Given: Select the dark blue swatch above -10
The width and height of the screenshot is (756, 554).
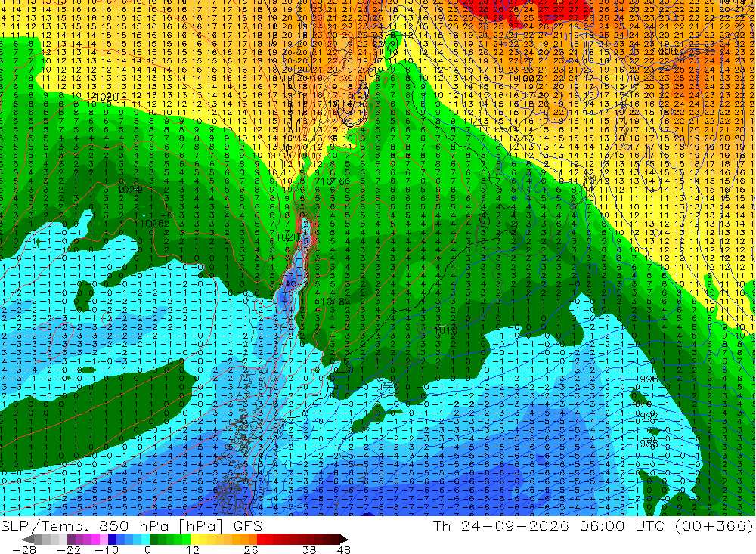Looking at the screenshot, I should pyautogui.click(x=112, y=540).
